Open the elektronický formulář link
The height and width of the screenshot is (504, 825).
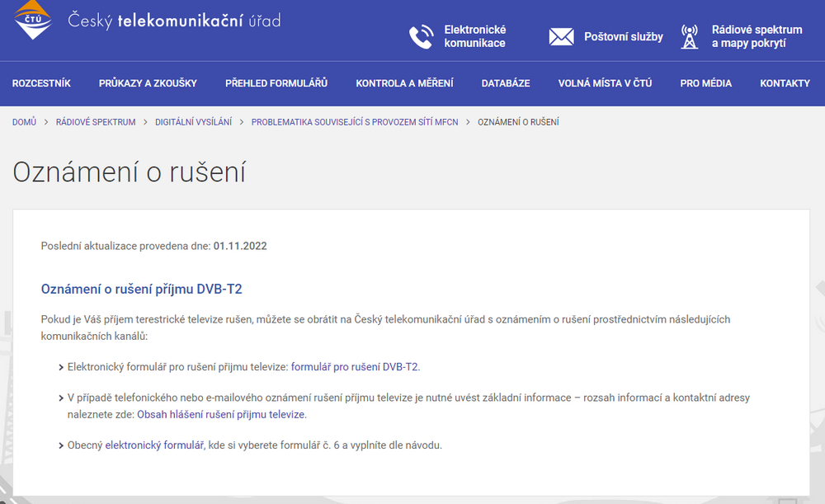pyautogui.click(x=154, y=445)
